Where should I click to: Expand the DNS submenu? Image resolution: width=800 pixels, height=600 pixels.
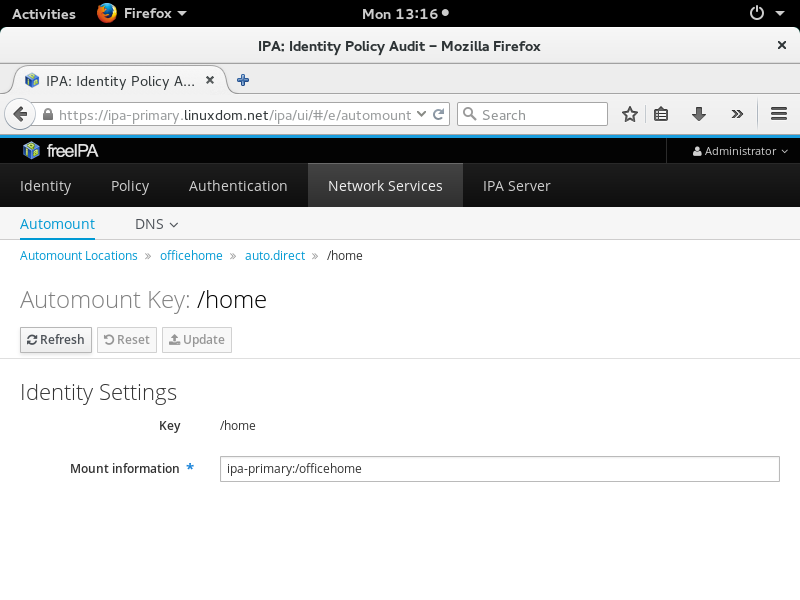point(156,224)
